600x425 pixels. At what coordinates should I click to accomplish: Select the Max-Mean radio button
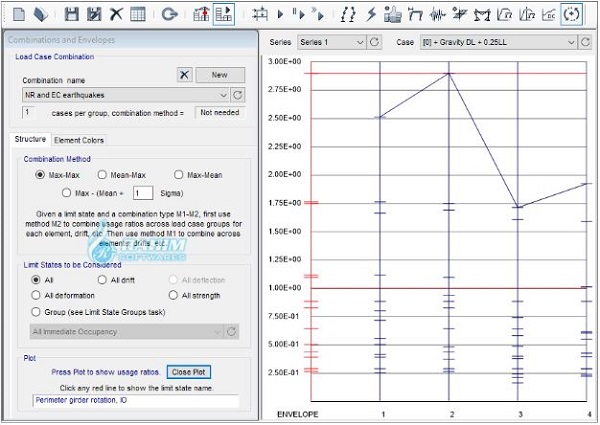pos(179,174)
